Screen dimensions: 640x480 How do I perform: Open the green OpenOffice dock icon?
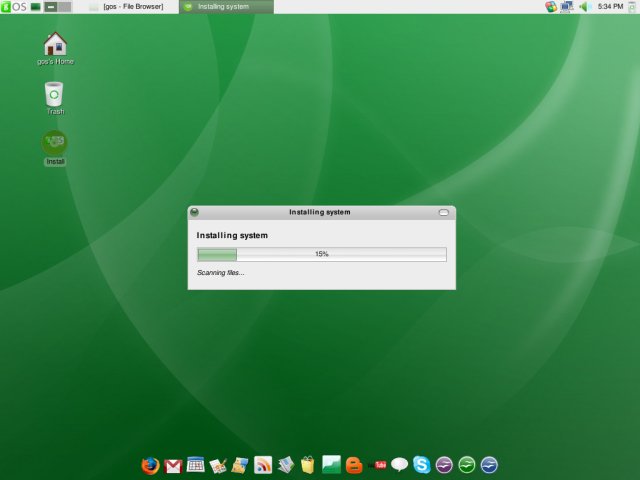pyautogui.click(x=467, y=465)
